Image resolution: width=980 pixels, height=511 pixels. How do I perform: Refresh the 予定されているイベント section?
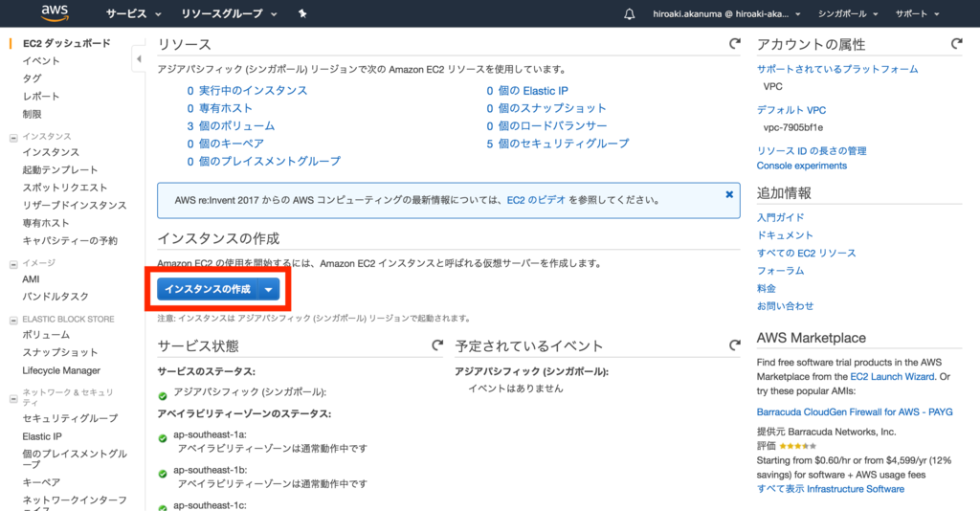click(x=735, y=344)
